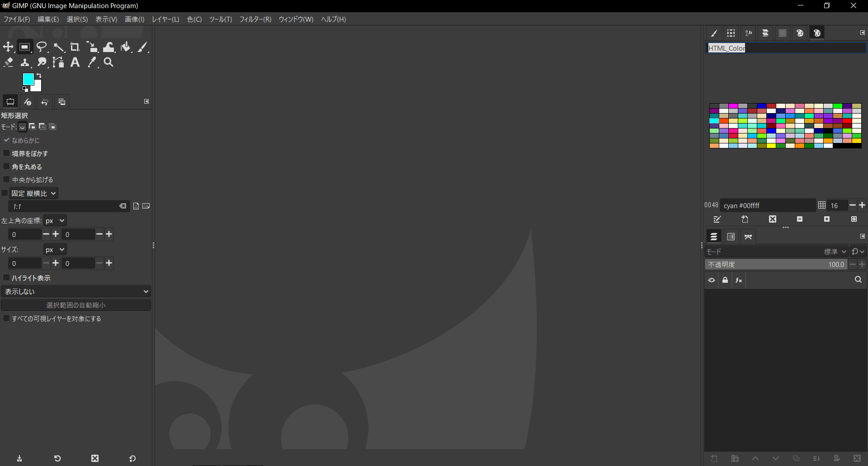Click the 選択範囲の自動縮小 button
868x466 pixels.
76,305
